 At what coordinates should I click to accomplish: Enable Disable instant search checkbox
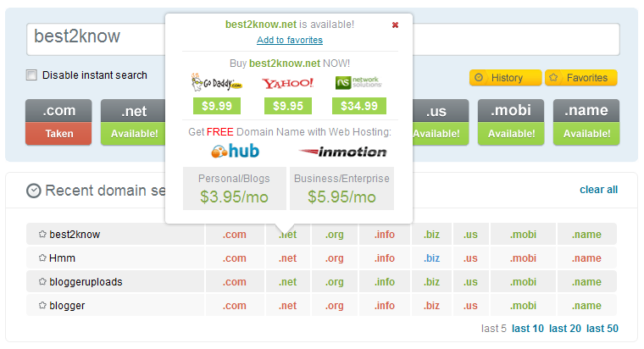coord(31,75)
